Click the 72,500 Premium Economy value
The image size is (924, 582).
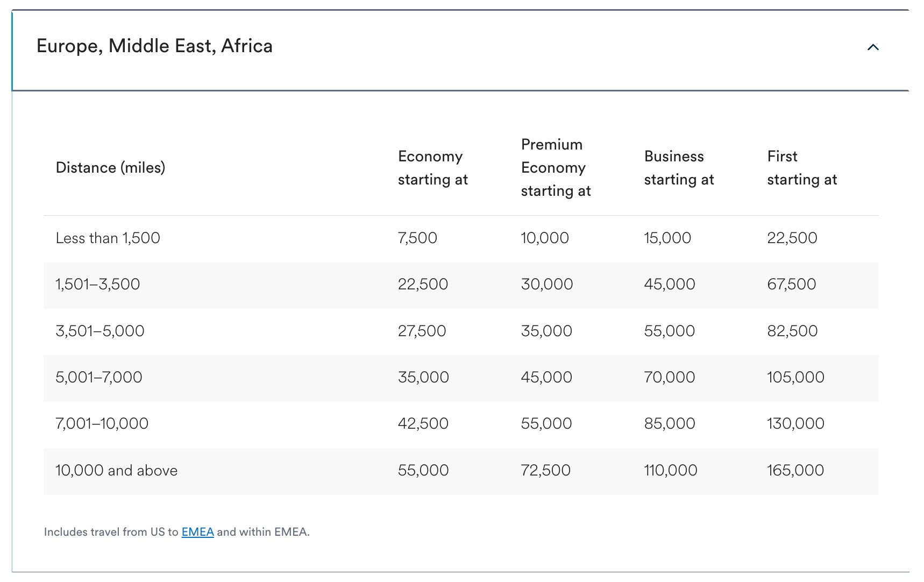(x=545, y=471)
